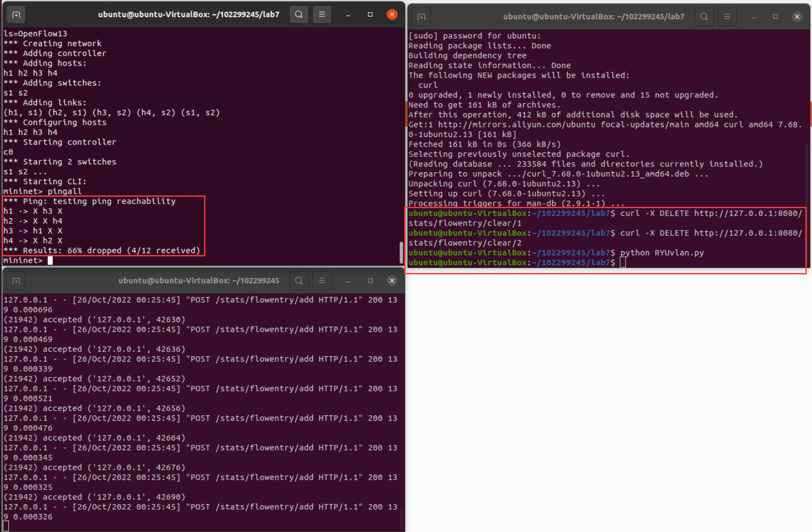This screenshot has width=812, height=532.
Task: Click the 'Need to get 161 kB of archives.' line
Action: point(484,105)
